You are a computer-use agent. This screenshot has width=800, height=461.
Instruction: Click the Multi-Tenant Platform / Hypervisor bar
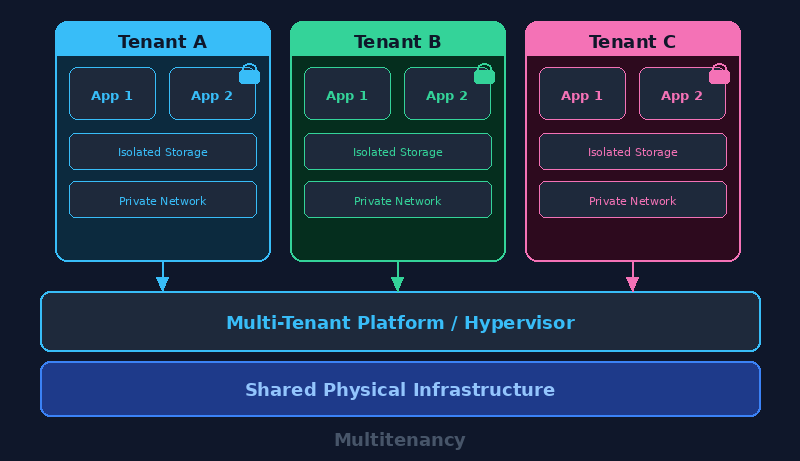click(400, 322)
